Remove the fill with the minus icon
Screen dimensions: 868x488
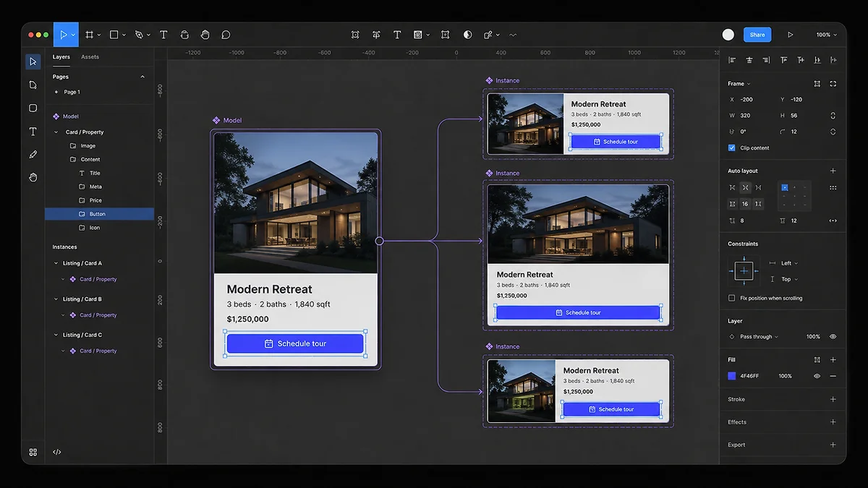(x=833, y=376)
